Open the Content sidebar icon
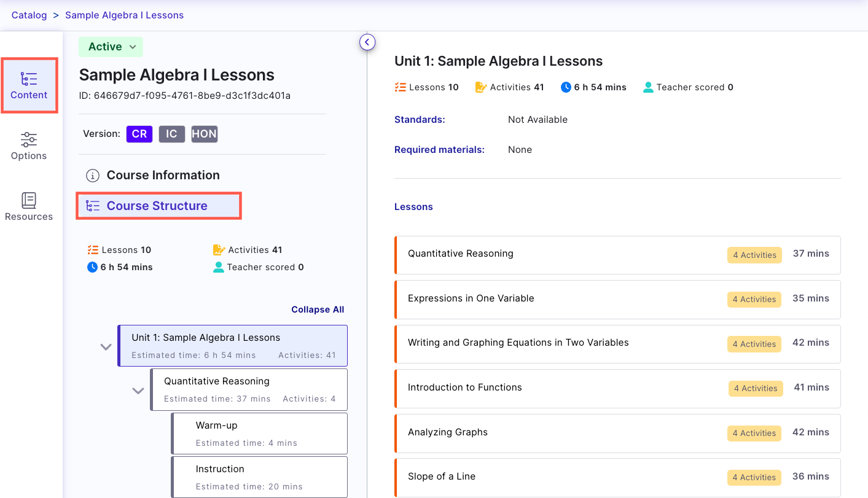This screenshot has width=868, height=498. 29,79
